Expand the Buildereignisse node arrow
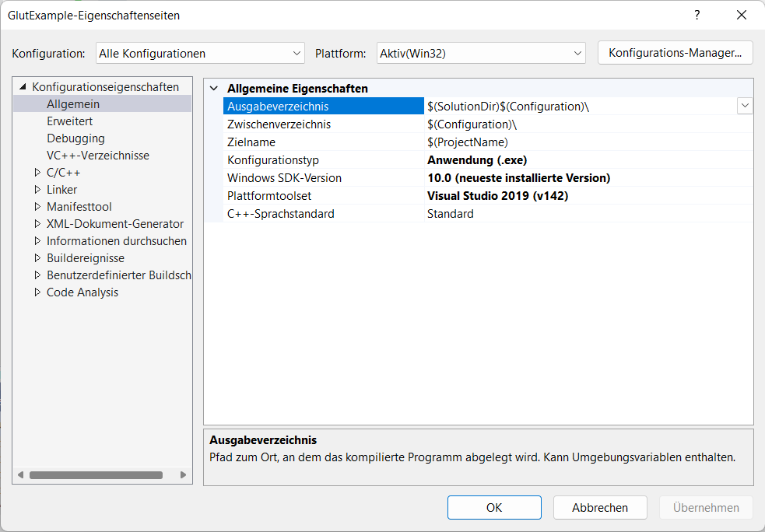 coord(37,258)
